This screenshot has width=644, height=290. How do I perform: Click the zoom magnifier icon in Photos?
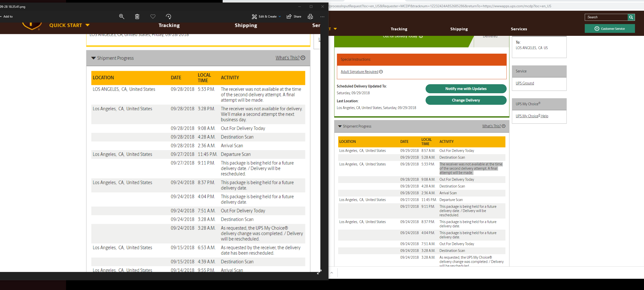point(122,17)
